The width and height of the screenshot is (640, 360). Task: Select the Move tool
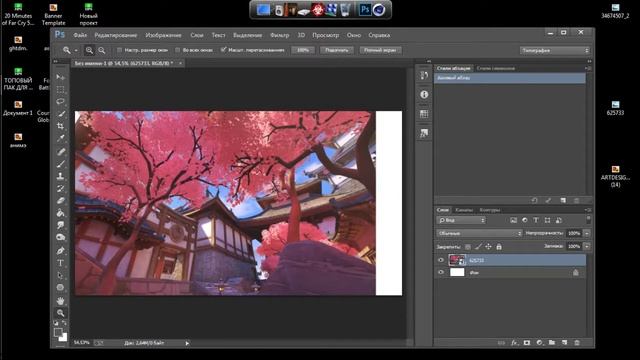coord(60,77)
